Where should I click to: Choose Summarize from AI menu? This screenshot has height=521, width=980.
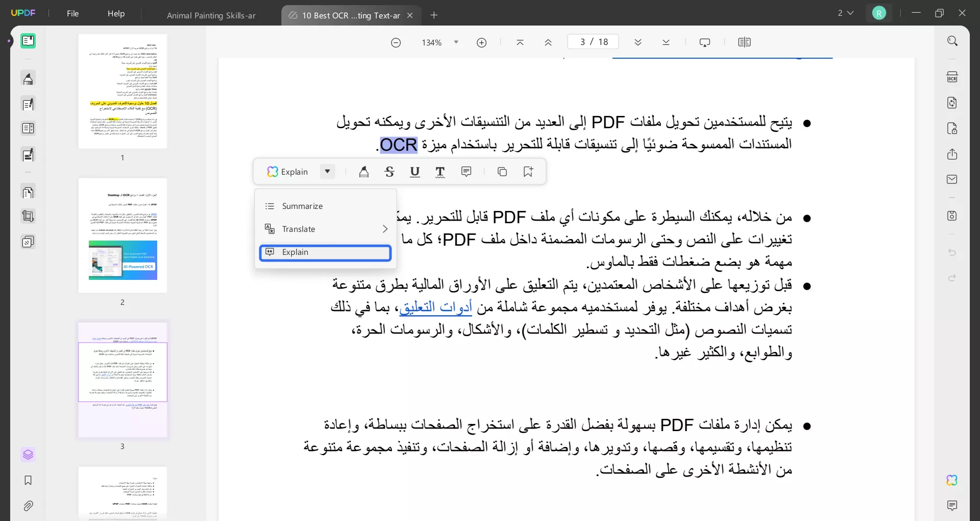click(x=326, y=206)
